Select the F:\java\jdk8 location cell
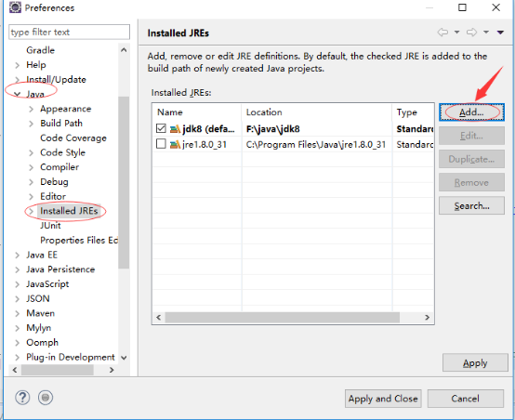Image resolution: width=515 pixels, height=420 pixels. [x=273, y=129]
